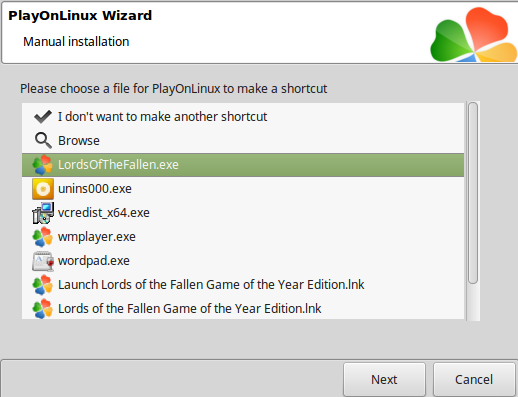This screenshot has width=518, height=397.
Task: Select LordsOfTheFallen.exe in the file list
Action: [243, 165]
